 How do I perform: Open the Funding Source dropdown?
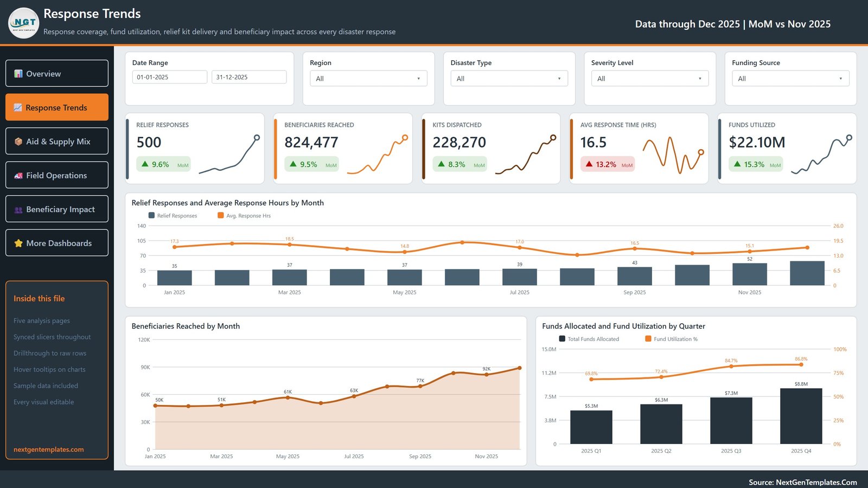coord(790,79)
